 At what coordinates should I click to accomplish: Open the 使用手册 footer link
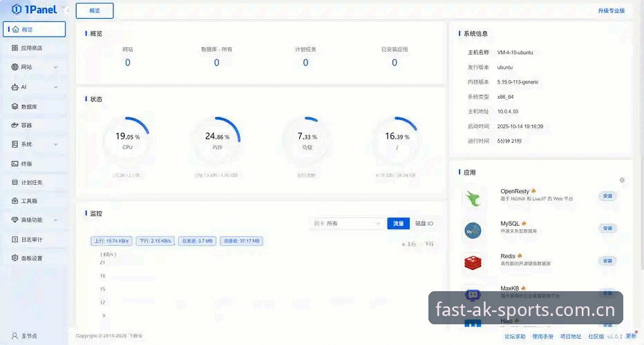543,337
